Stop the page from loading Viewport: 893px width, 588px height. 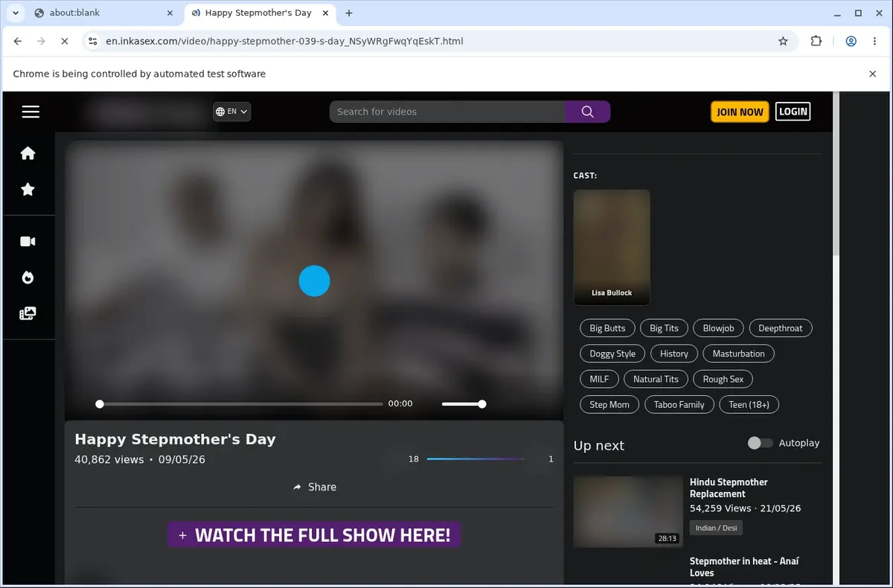[x=65, y=42]
